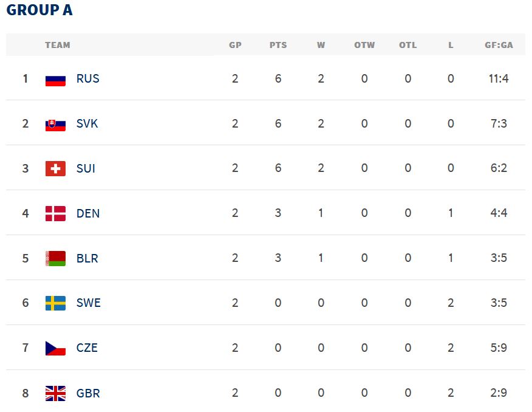The image size is (532, 412).
Task: Select the SWE team name
Action: pyautogui.click(x=89, y=303)
